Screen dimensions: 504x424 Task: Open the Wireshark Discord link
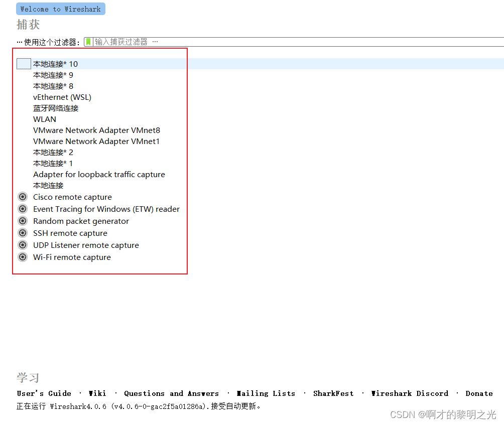click(x=410, y=393)
